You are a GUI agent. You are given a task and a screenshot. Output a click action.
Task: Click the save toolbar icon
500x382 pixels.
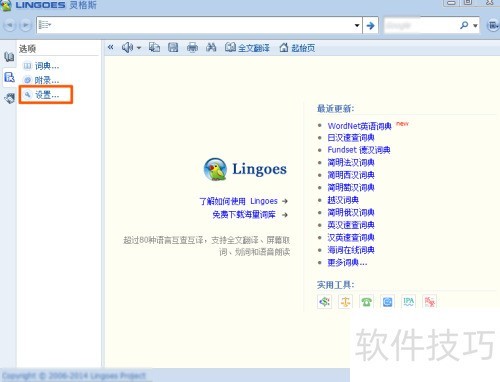(x=173, y=47)
